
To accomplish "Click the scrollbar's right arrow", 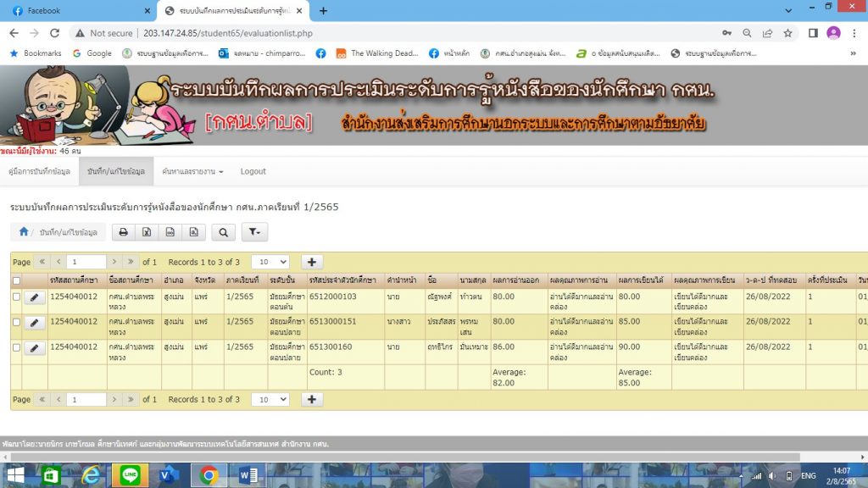I will click(862, 457).
